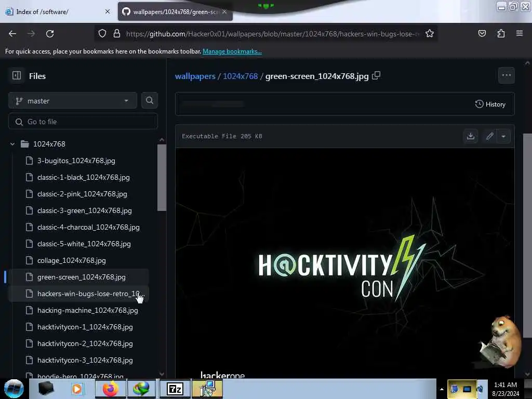Open 3-bugitos_1024x768.jpg file

[76, 161]
